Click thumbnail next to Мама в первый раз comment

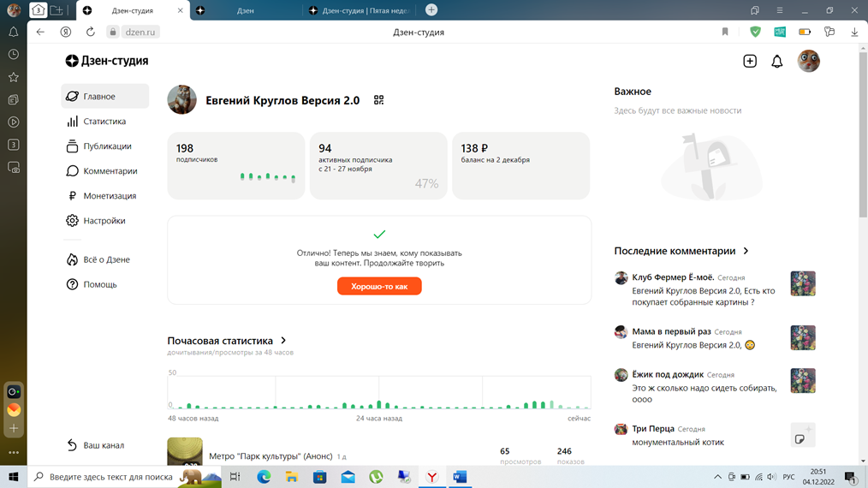(x=803, y=338)
